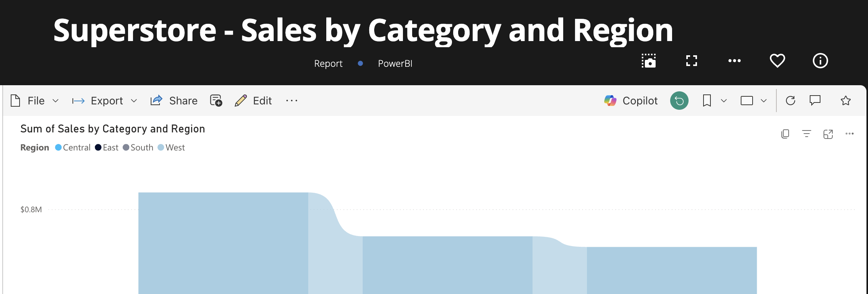Click the subscribe to report icon
Screen dimensions: 868x294
[x=216, y=101]
